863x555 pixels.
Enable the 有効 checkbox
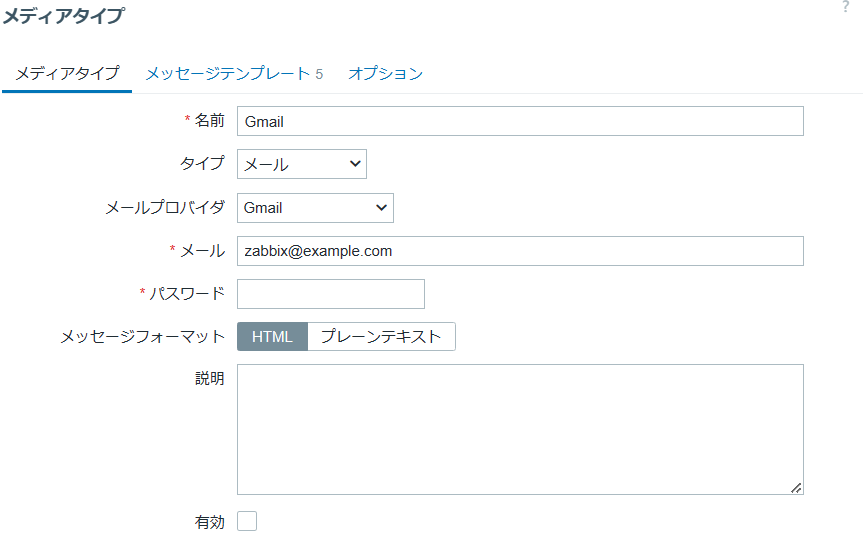coord(247,521)
